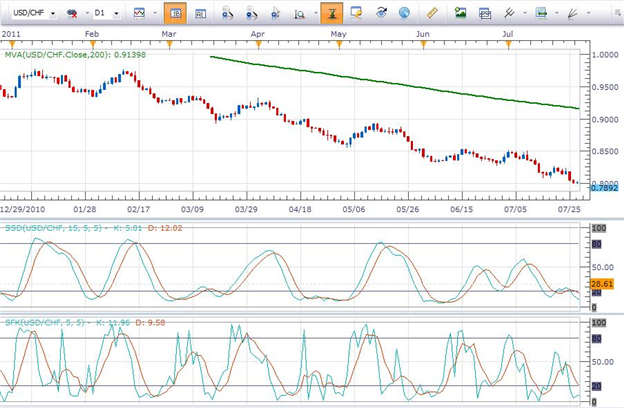Click the zoom in magnifier icon
Viewport: 624px width, 408px height.
(227, 14)
